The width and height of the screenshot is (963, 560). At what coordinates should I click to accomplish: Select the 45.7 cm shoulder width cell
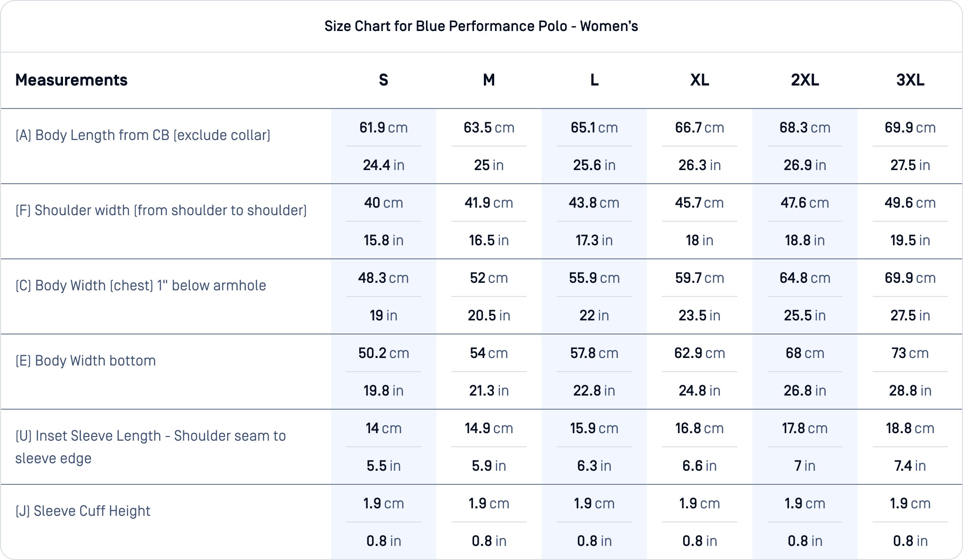click(x=699, y=203)
